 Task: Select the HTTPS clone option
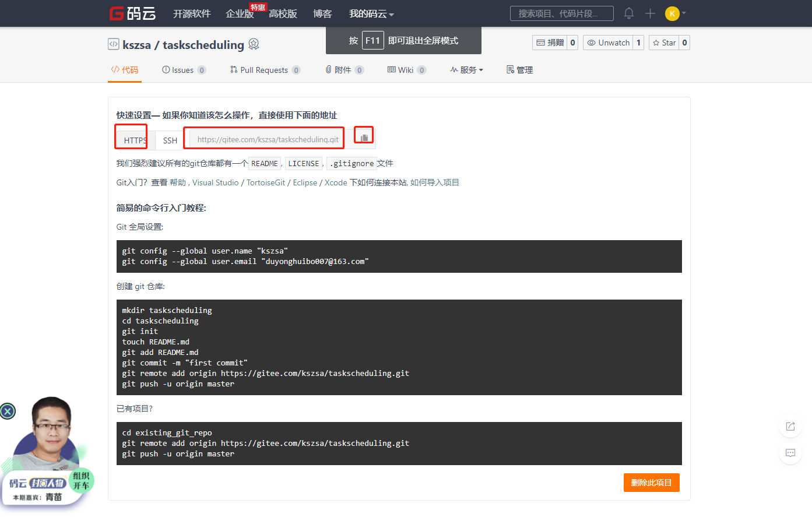point(135,140)
